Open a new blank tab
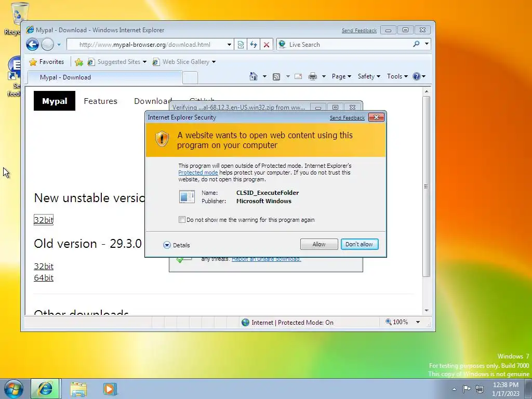This screenshot has height=399, width=532. tap(190, 78)
